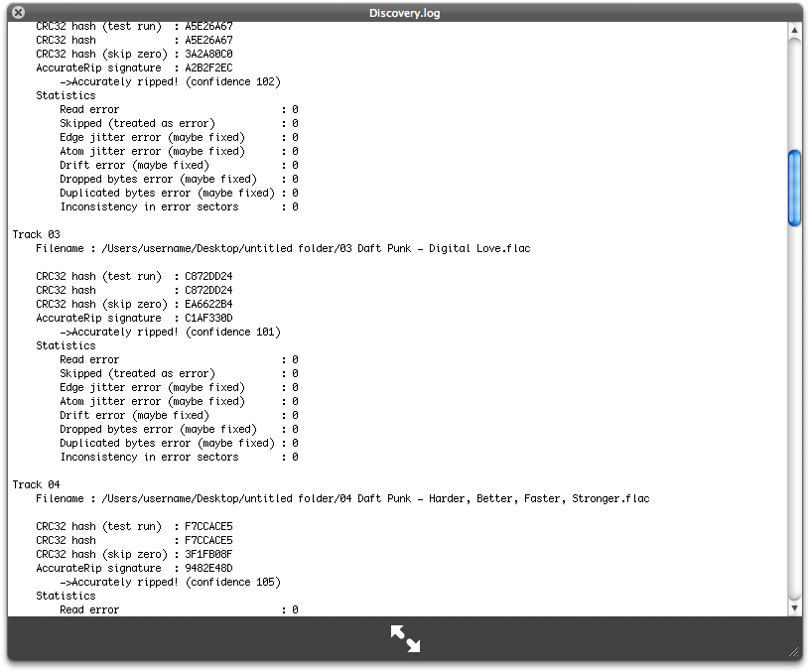Click the full-screen expand arrows icon
810x672 pixels.
pos(405,638)
